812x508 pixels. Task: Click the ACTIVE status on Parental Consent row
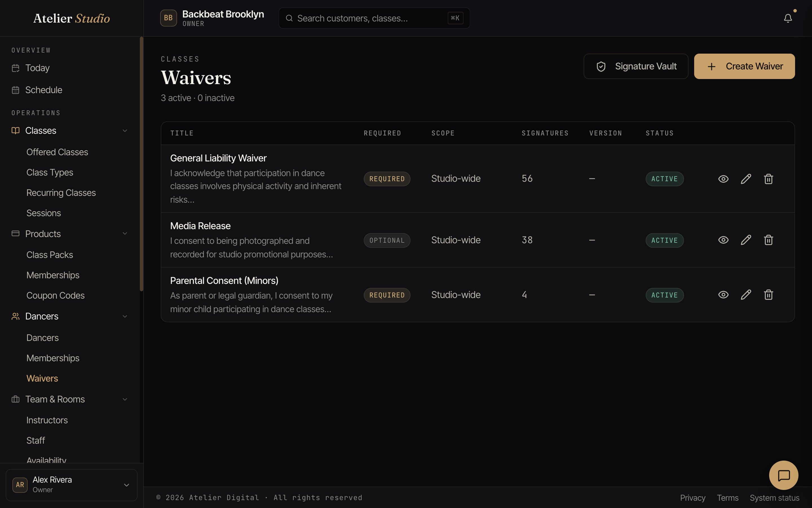pyautogui.click(x=664, y=295)
